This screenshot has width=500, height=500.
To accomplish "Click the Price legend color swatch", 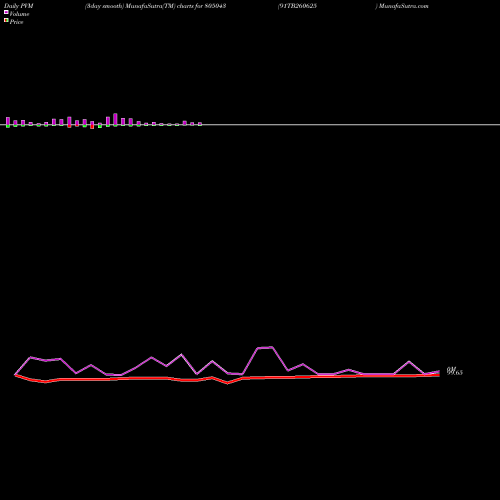I will tap(6, 20).
